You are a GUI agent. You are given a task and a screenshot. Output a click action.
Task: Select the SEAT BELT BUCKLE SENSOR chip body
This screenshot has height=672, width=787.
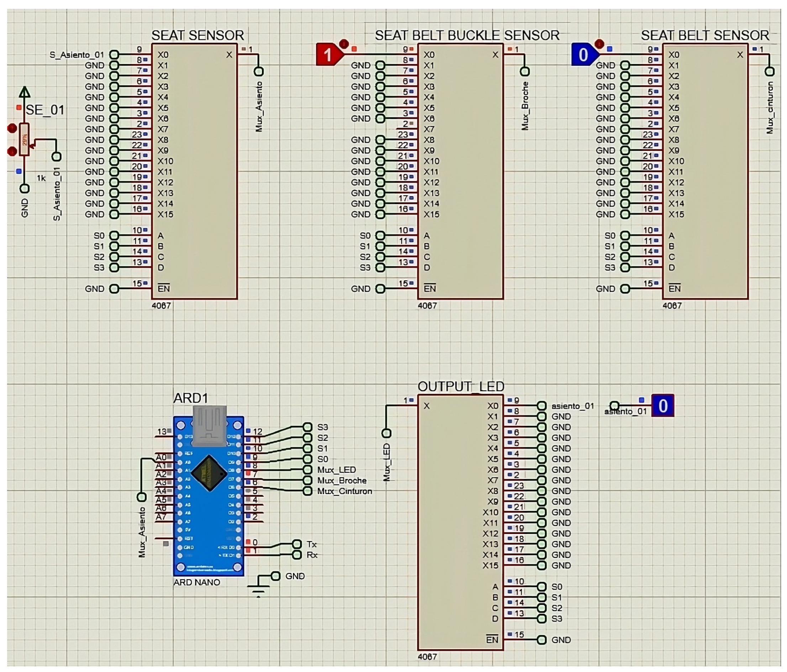[460, 171]
